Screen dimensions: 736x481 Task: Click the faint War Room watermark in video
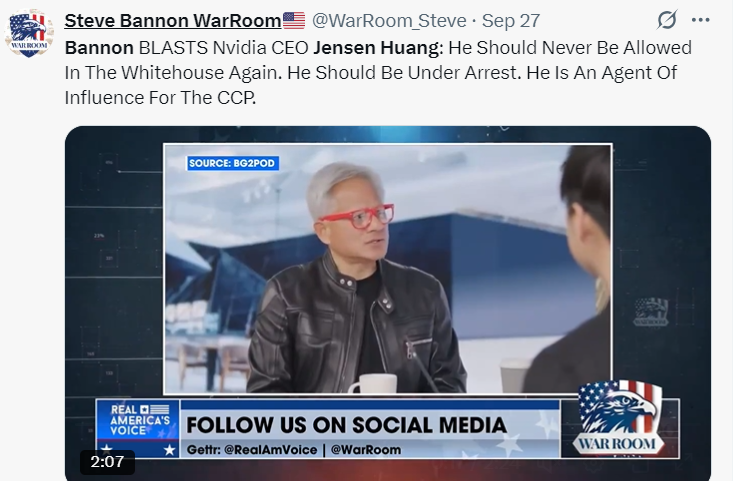pos(651,312)
